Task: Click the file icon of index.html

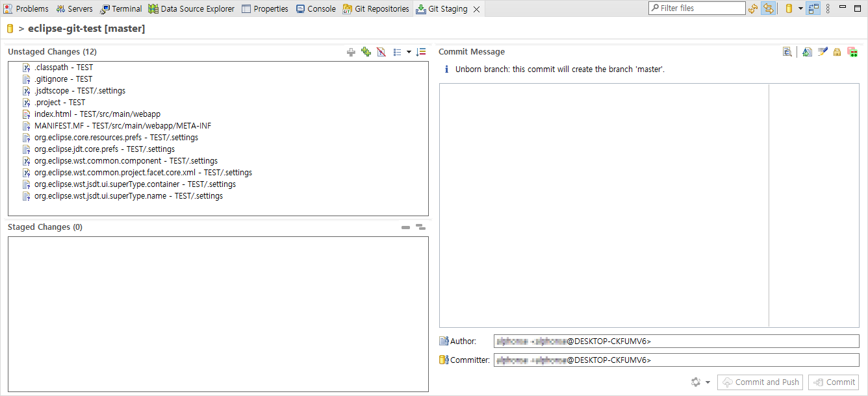Action: 27,114
